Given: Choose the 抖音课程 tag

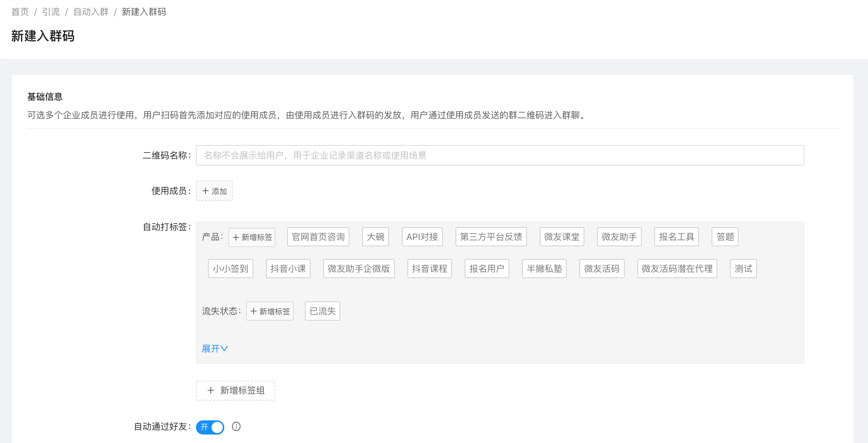Looking at the screenshot, I should (x=430, y=269).
